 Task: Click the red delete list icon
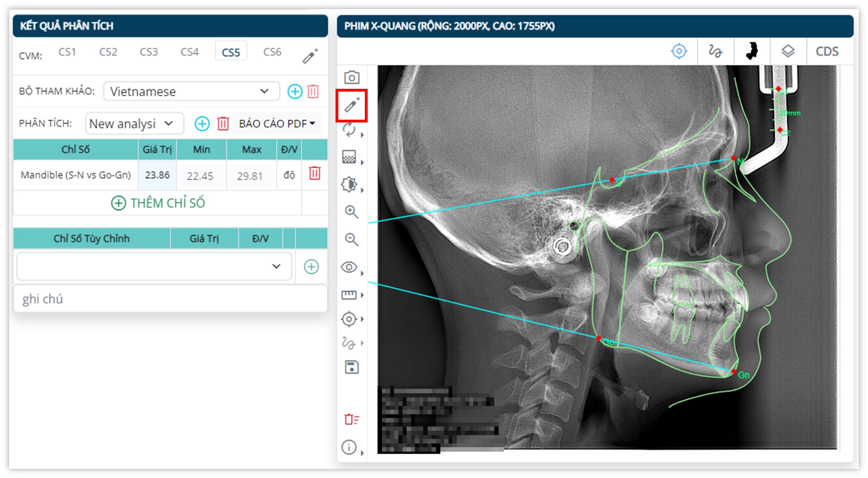(x=351, y=419)
